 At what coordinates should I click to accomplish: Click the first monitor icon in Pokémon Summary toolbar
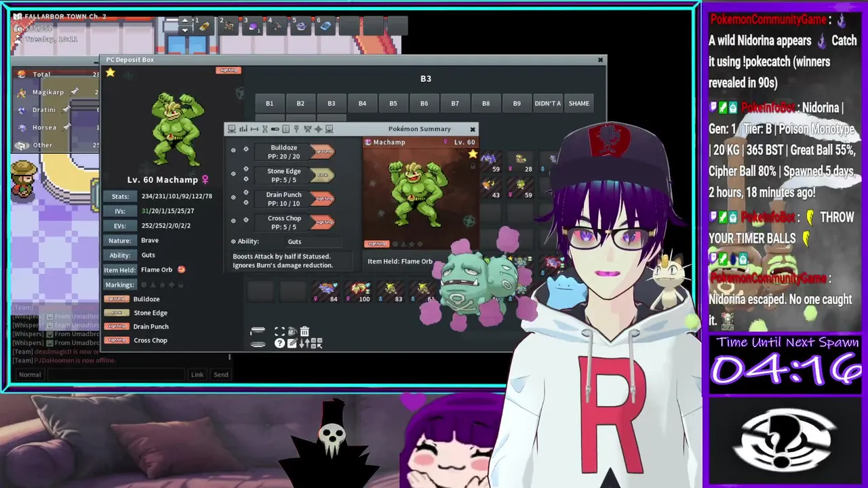click(x=232, y=129)
